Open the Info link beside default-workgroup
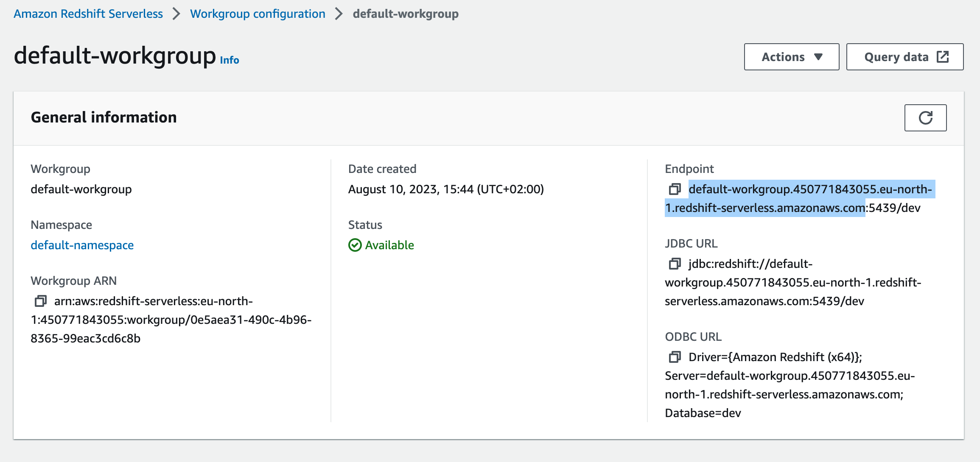 [x=230, y=60]
